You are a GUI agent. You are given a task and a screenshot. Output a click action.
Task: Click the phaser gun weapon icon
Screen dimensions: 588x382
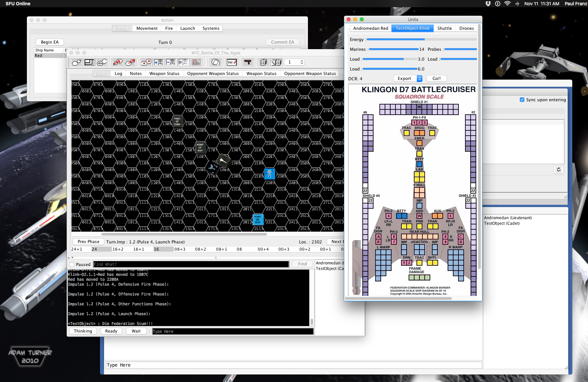point(248,62)
